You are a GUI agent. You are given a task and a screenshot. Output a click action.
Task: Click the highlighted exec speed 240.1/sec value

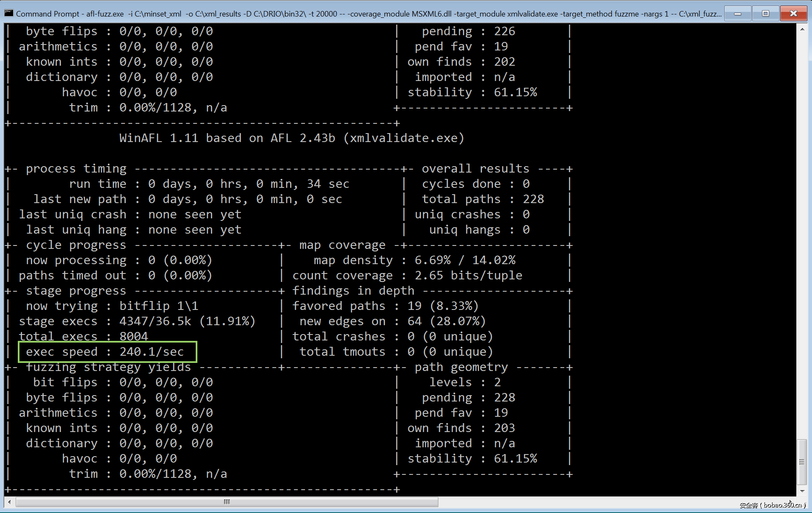click(x=151, y=352)
